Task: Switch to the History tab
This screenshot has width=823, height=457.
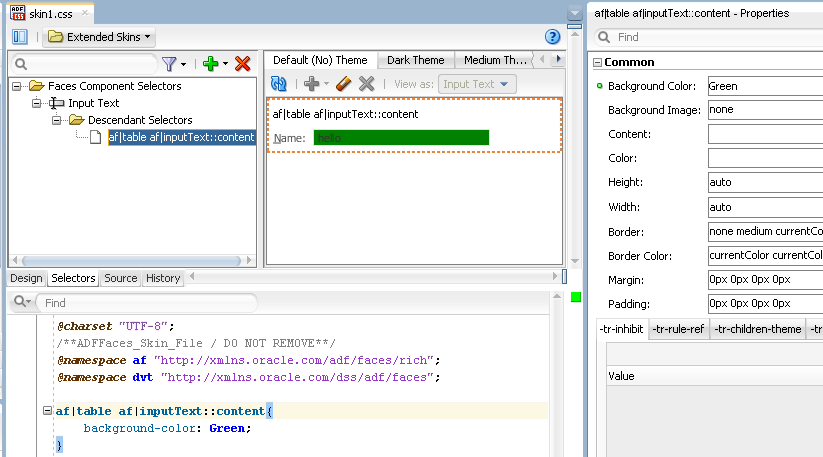Action: pos(163,278)
